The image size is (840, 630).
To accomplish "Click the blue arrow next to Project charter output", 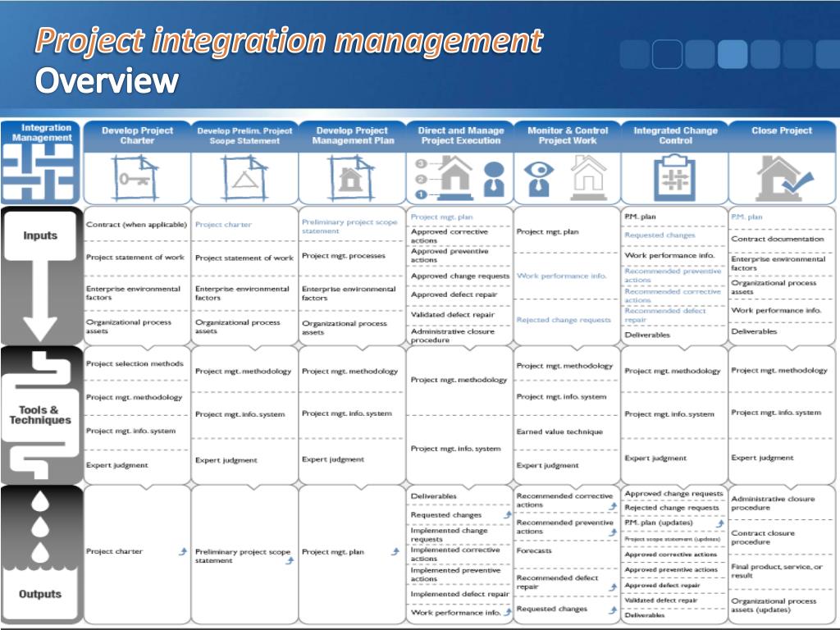I will 183,551.
